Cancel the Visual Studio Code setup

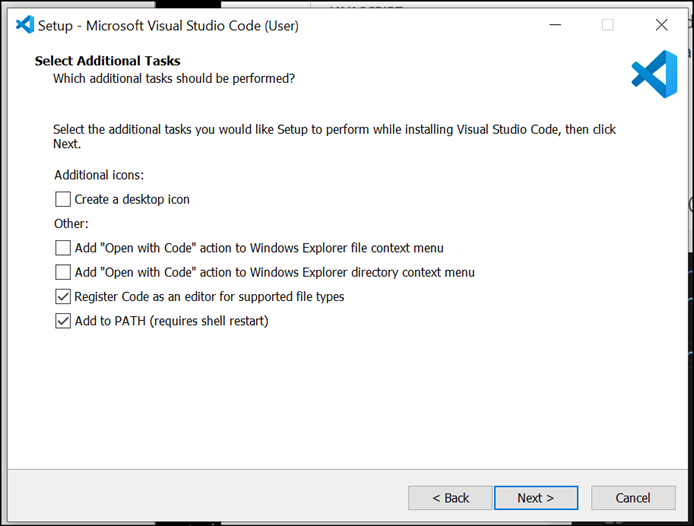[632, 498]
